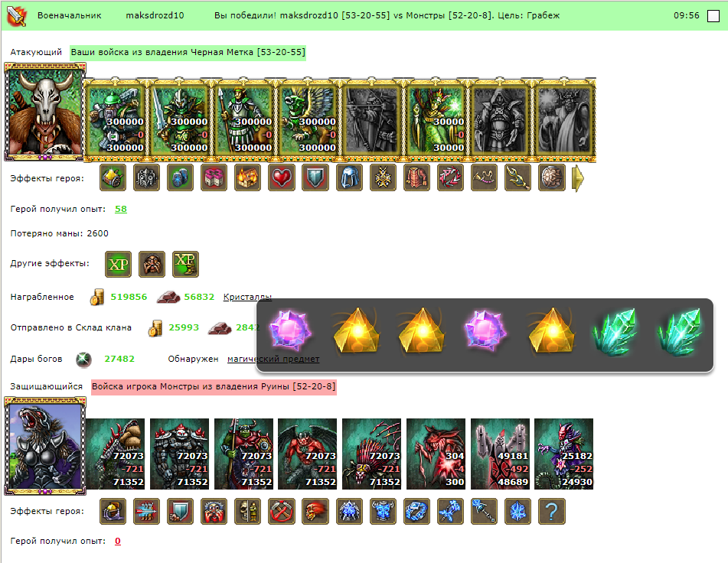The height and width of the screenshot is (563, 728).
Task: Click the green XP effect icon
Action: pyautogui.click(x=118, y=265)
